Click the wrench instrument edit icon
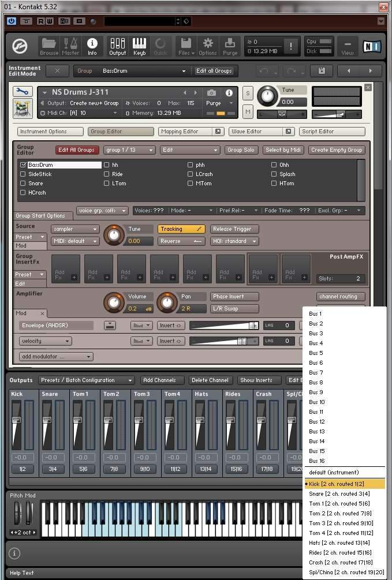This screenshot has height=580, width=392. click(23, 92)
